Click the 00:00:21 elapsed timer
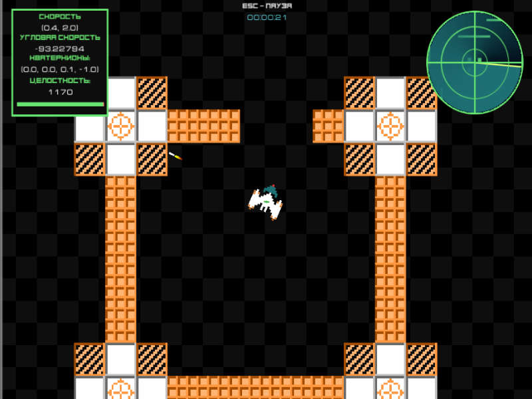The image size is (532, 399). point(267,17)
